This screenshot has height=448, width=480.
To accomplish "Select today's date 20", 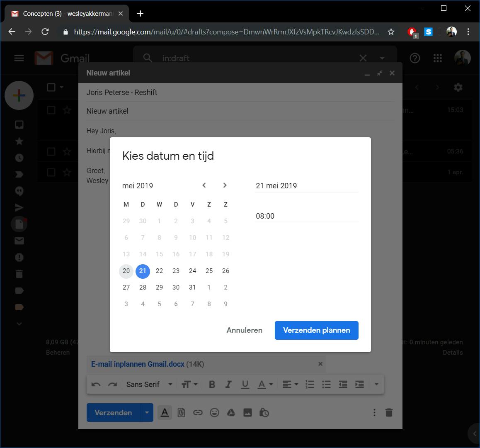I will pyautogui.click(x=126, y=271).
